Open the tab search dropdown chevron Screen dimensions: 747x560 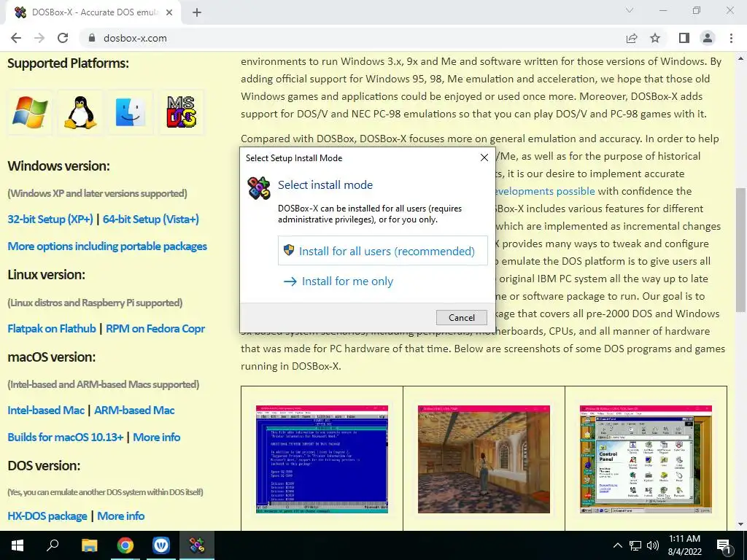pos(630,10)
